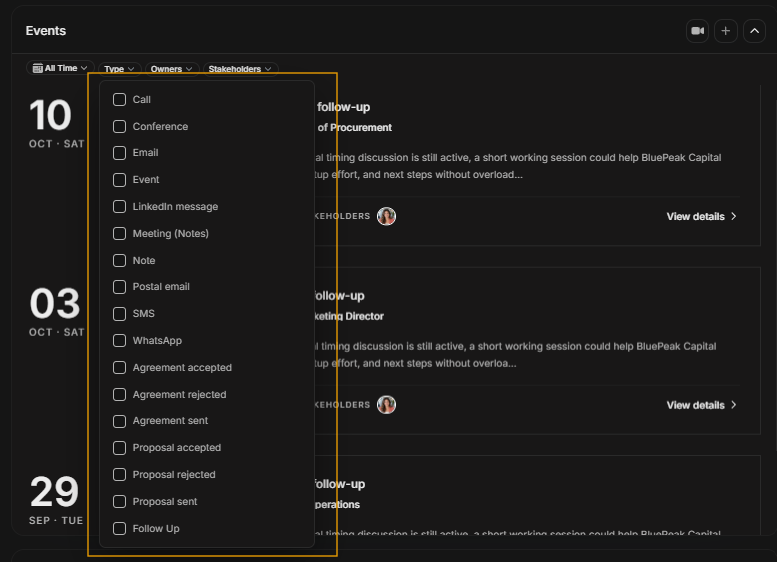
Task: Check the Email type checkbox
Action: pos(119,153)
